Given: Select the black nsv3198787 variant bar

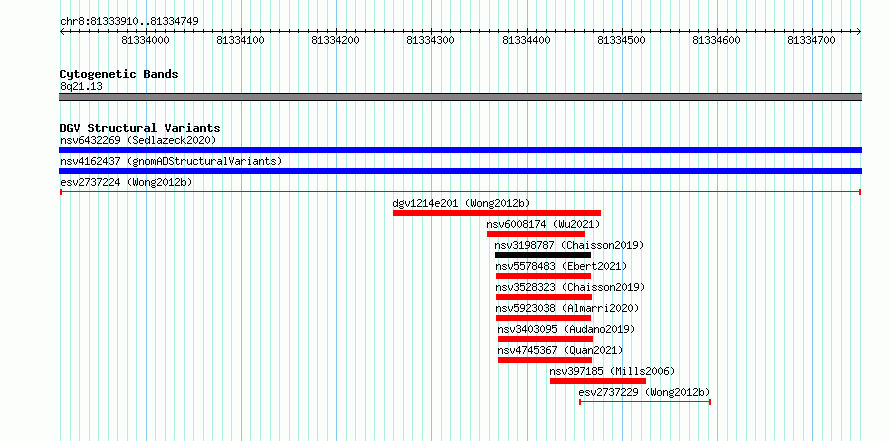Looking at the screenshot, I should point(543,255).
